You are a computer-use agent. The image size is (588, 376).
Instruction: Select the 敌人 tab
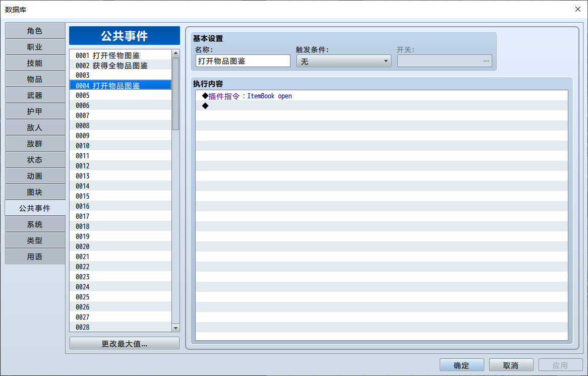(35, 128)
